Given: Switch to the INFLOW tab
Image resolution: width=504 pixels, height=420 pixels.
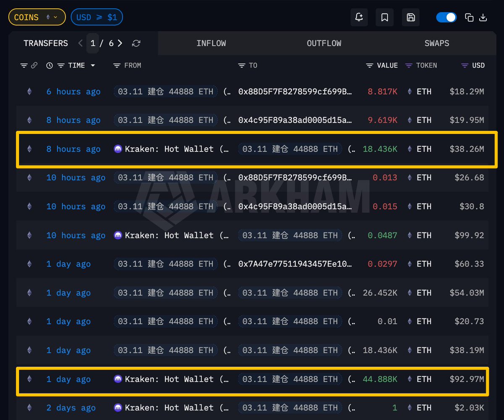Looking at the screenshot, I should coord(211,43).
